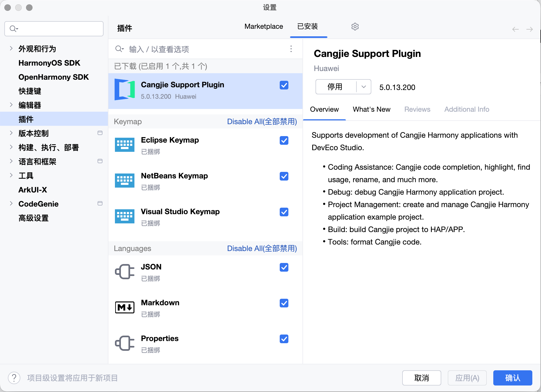Disable the NetBeans Keymap checkbox
The height and width of the screenshot is (392, 541).
tap(284, 176)
